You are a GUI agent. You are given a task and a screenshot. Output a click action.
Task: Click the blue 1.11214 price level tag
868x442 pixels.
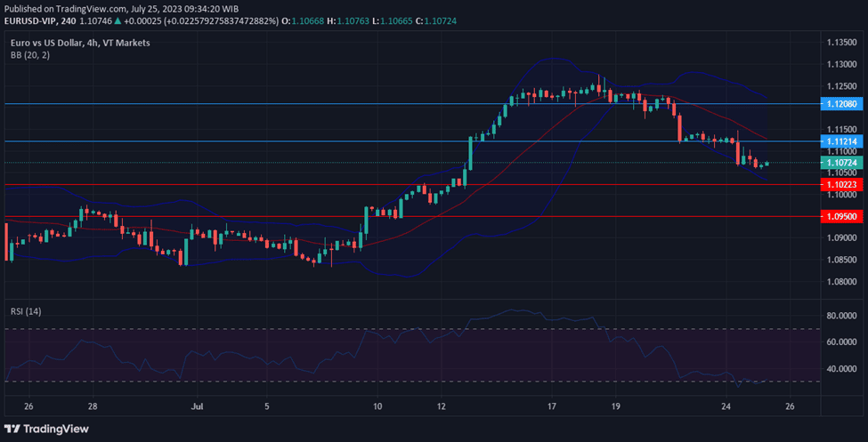[841, 141]
